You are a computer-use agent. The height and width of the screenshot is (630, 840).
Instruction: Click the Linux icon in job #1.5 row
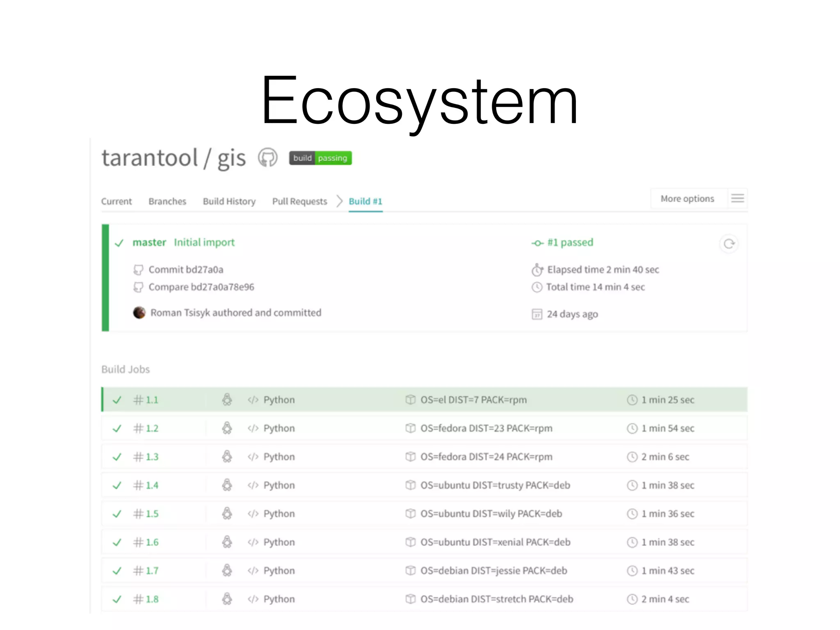coord(227,514)
